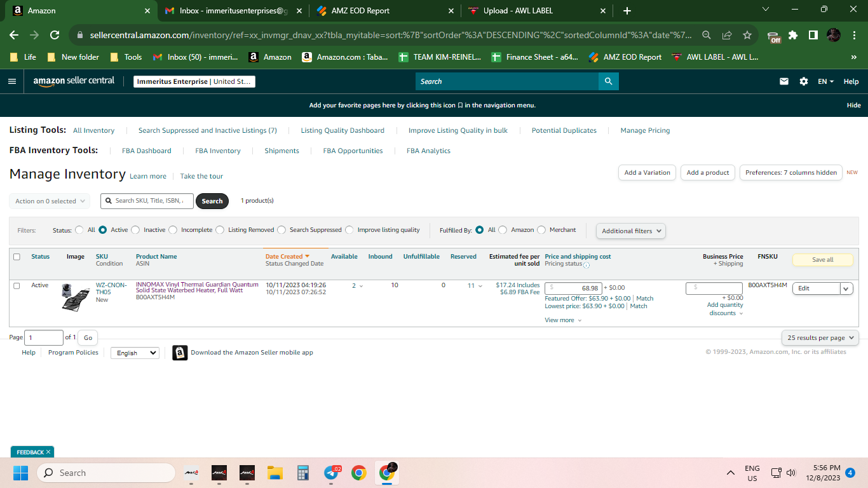Image resolution: width=868 pixels, height=488 pixels.
Task: Expand View more pricing details
Action: [563, 320]
